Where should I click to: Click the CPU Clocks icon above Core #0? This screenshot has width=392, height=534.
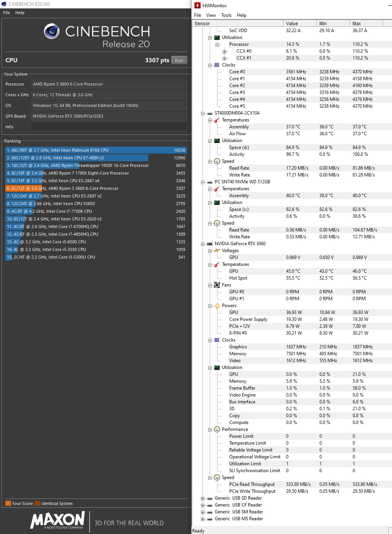(x=217, y=65)
